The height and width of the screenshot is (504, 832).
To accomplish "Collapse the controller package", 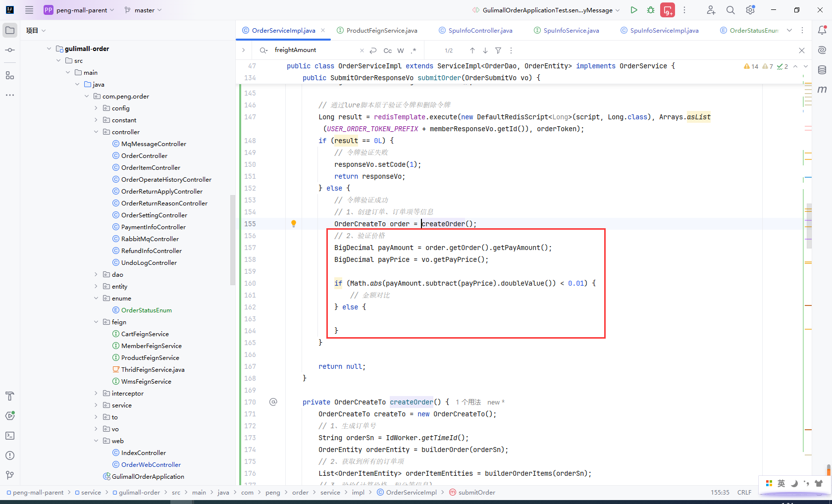I will pyautogui.click(x=96, y=132).
